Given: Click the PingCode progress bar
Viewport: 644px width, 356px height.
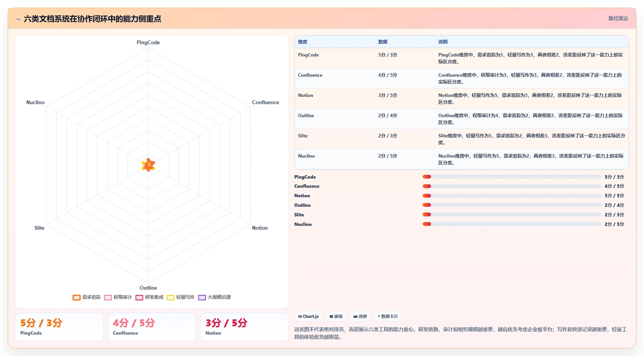Looking at the screenshot, I should [x=512, y=177].
